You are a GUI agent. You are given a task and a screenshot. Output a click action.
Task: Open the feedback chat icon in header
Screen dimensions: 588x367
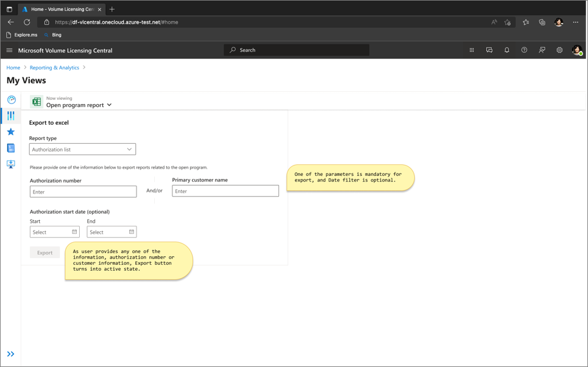(x=489, y=50)
